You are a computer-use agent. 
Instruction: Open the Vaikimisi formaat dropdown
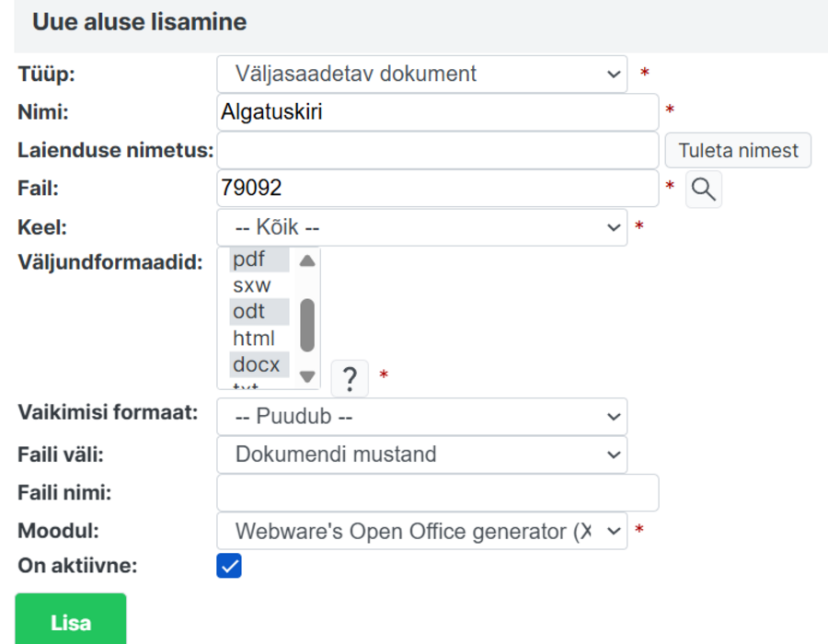click(422, 417)
